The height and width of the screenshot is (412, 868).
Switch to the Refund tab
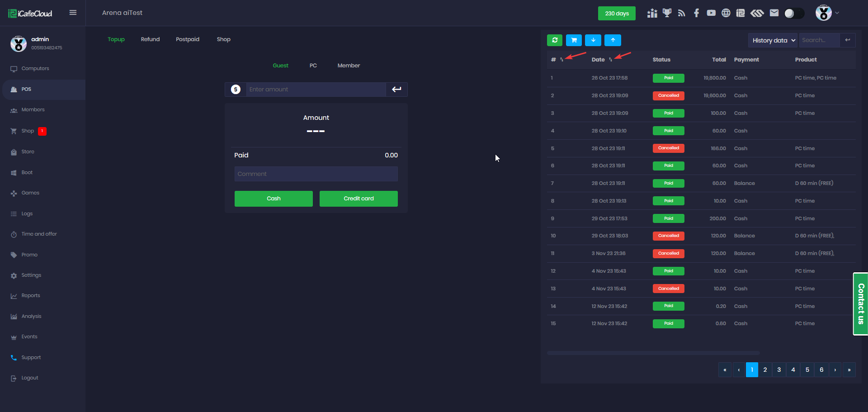click(x=150, y=39)
